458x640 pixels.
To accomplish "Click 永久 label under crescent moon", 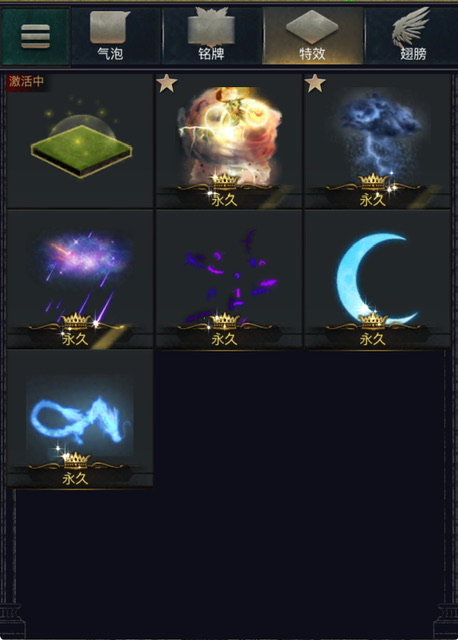I will point(372,339).
